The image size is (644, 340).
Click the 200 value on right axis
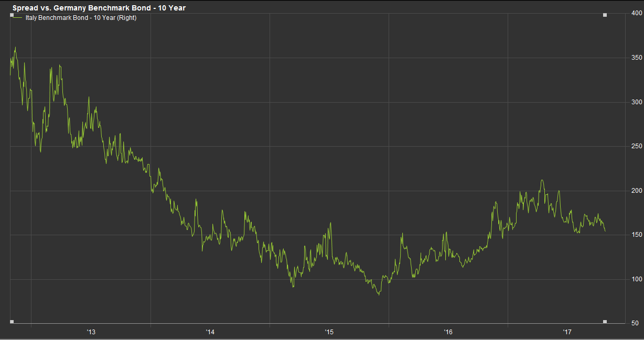coord(636,191)
